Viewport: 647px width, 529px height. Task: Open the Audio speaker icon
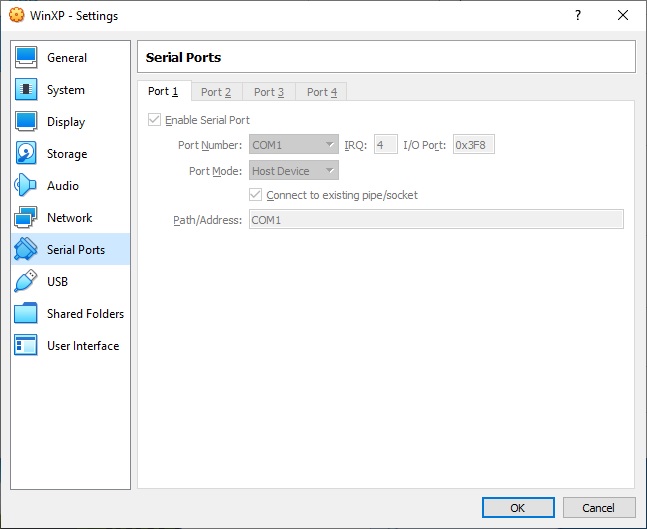click(x=26, y=185)
